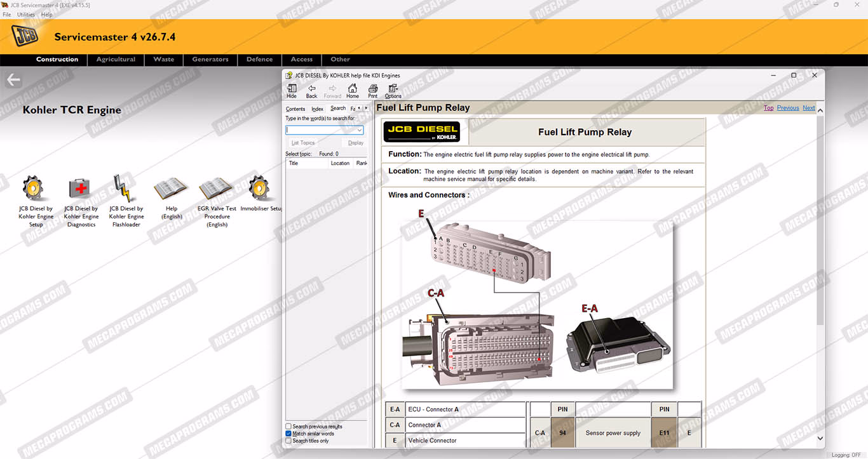Image resolution: width=868 pixels, height=459 pixels.
Task: Open the Contents tab in help
Action: tap(295, 109)
